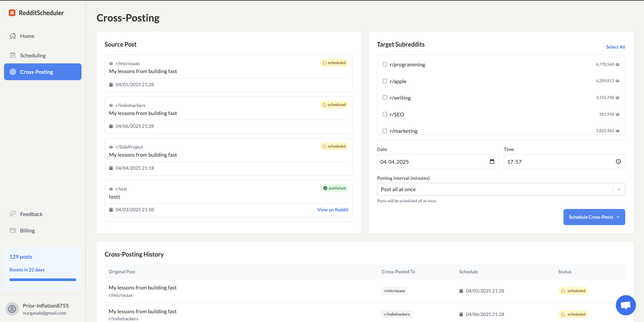
Task: Click the r/microsaas tag in history
Action: [x=394, y=291]
